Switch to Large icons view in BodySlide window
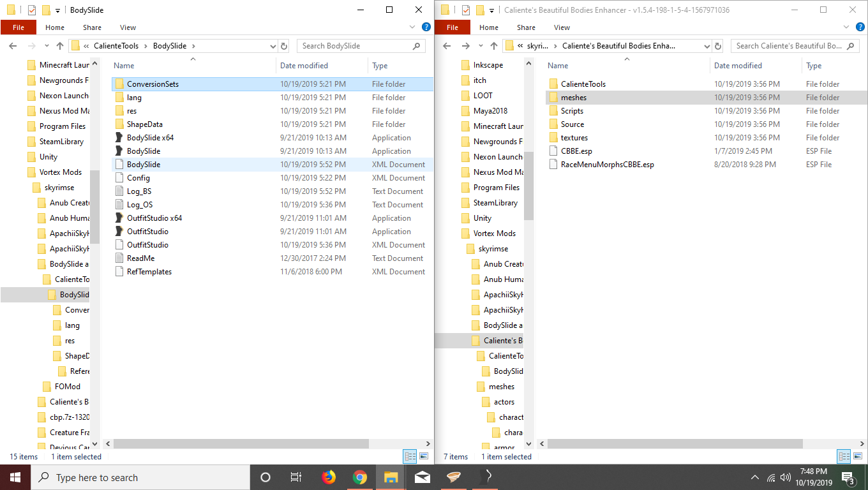 tap(423, 456)
